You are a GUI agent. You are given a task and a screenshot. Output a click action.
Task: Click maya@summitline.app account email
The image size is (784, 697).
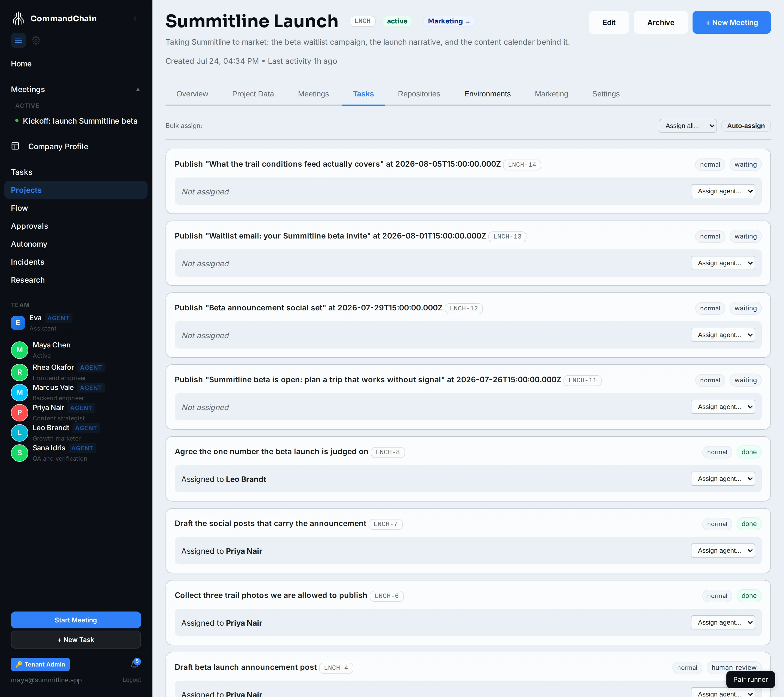tap(46, 680)
